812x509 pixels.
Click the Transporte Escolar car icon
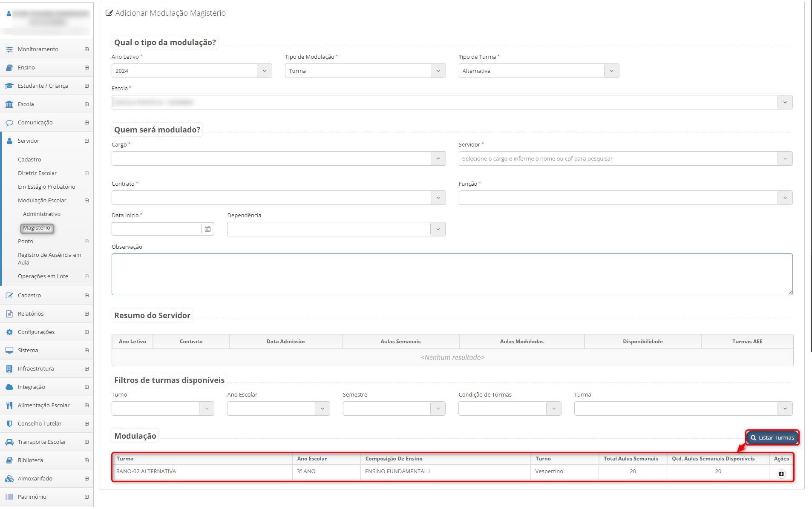(x=9, y=442)
